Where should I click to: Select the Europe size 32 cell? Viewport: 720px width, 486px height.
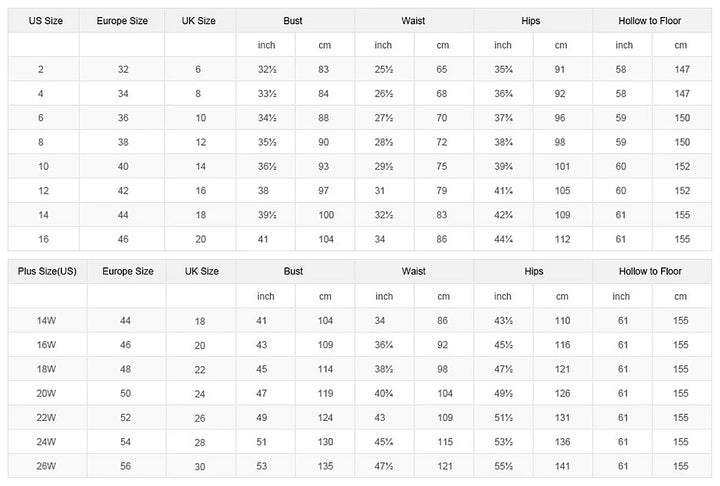pyautogui.click(x=123, y=69)
